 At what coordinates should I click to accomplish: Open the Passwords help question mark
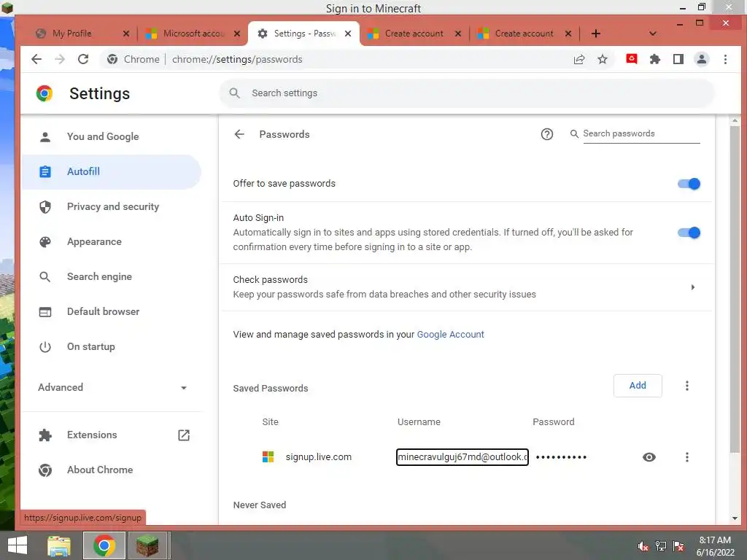(547, 134)
